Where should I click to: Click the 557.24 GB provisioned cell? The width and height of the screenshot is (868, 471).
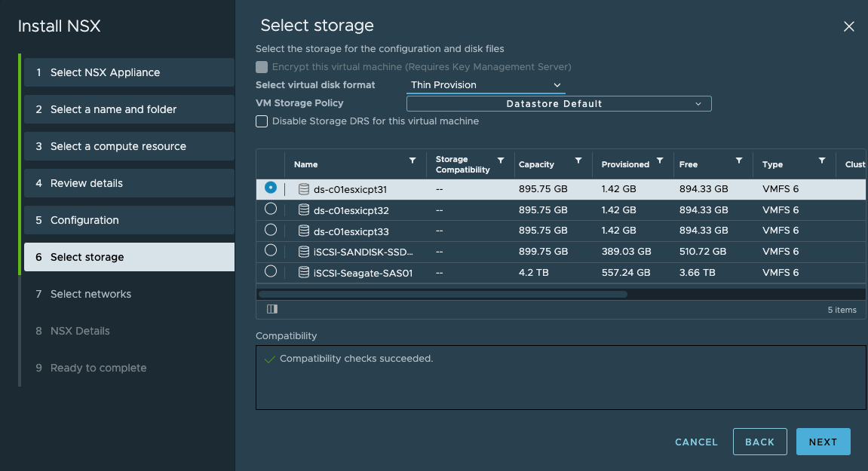point(626,272)
